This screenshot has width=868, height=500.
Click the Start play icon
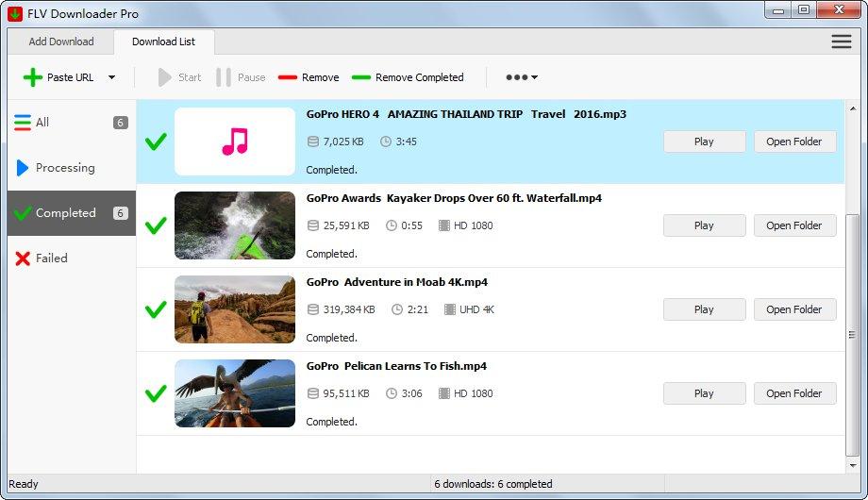point(164,77)
